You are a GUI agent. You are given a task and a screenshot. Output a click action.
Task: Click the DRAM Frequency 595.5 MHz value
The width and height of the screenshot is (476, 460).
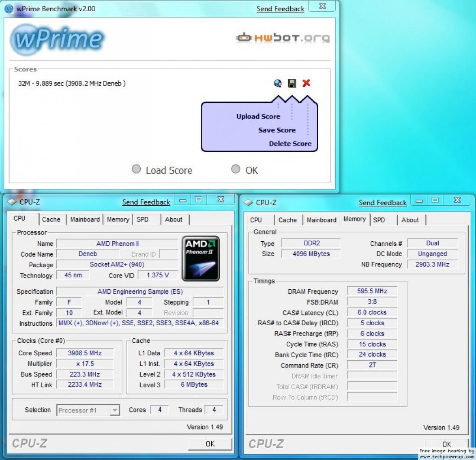(372, 291)
